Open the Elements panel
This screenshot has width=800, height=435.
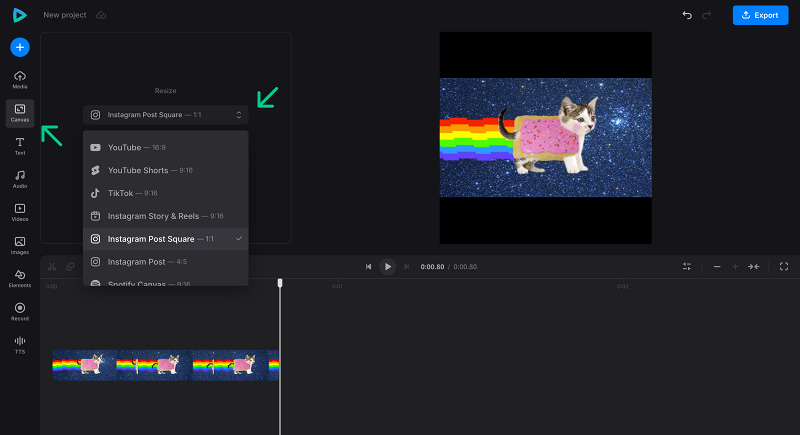pos(20,278)
